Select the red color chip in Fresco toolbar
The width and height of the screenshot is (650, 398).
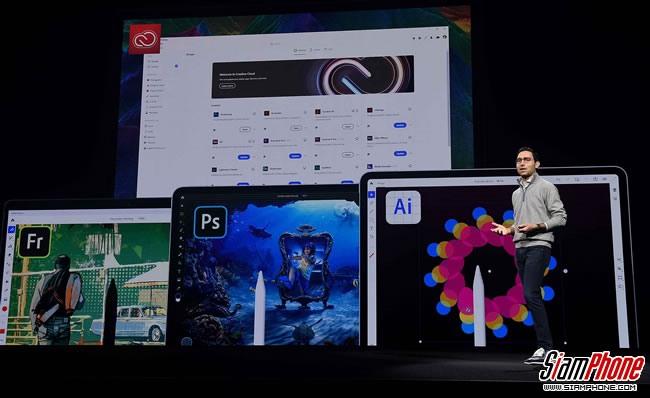5,309
